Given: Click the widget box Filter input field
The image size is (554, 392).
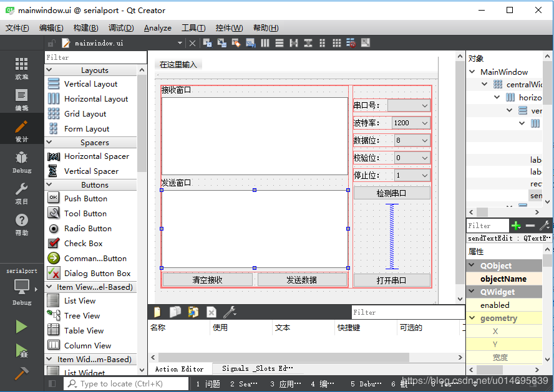Looking at the screenshot, I should (x=90, y=57).
